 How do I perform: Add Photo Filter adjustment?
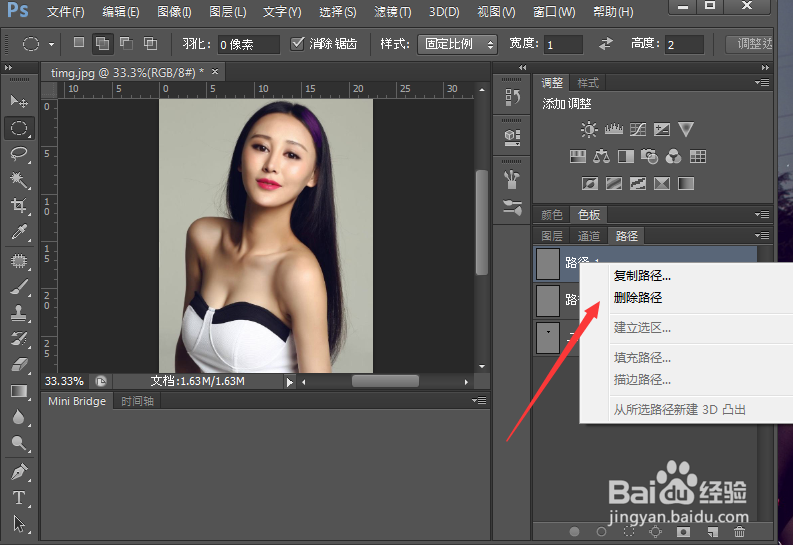[x=649, y=157]
